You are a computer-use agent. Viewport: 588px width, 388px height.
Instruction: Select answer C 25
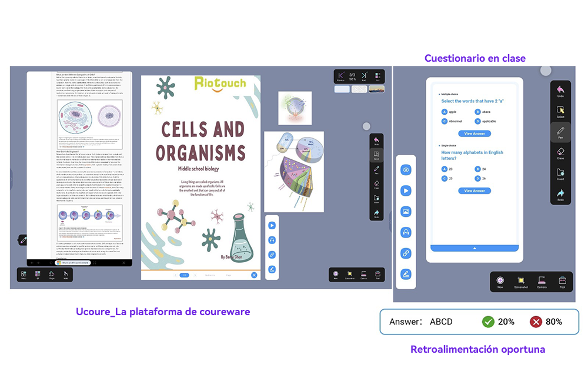tap(447, 179)
